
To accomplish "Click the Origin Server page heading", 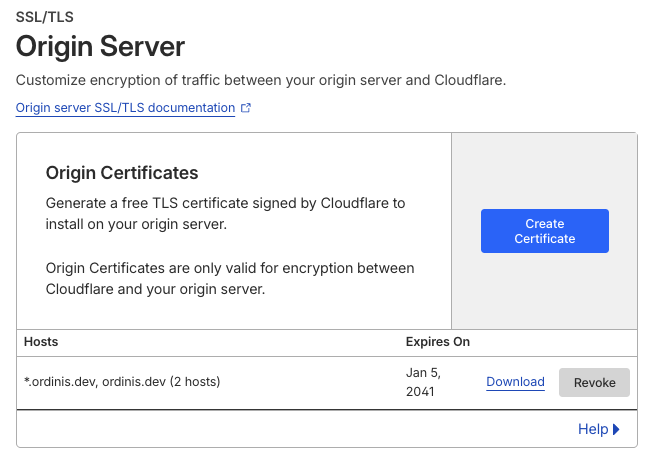I will pos(100,46).
